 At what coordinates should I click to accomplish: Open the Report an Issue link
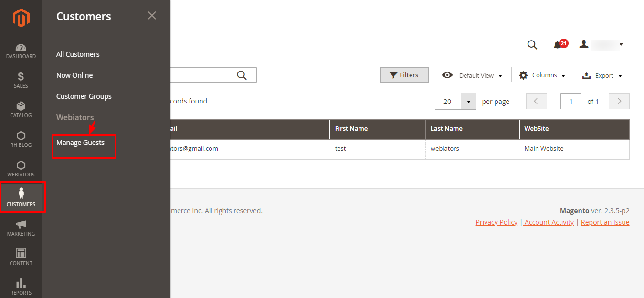click(x=605, y=222)
